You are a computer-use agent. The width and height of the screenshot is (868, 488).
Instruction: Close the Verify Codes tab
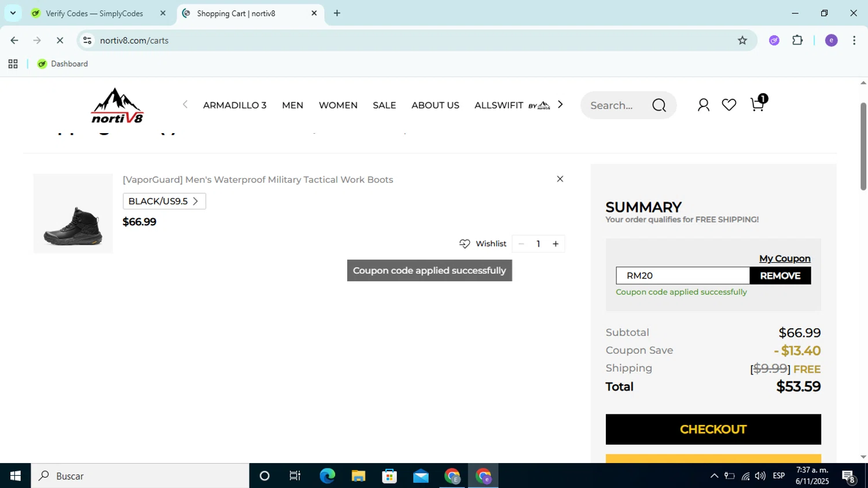[163, 13]
